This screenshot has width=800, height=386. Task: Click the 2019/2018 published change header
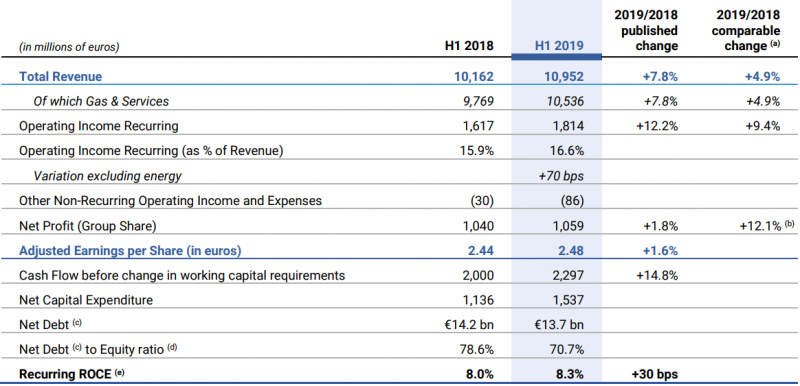(646, 31)
